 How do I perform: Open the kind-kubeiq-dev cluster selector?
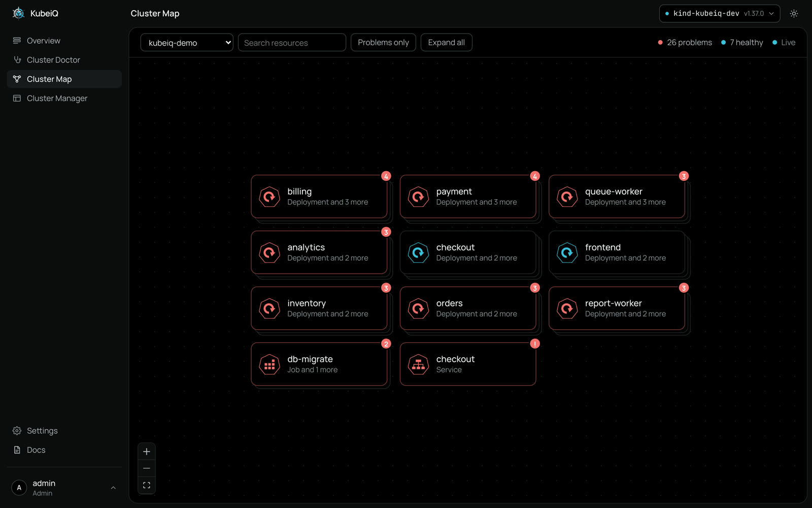click(x=719, y=14)
